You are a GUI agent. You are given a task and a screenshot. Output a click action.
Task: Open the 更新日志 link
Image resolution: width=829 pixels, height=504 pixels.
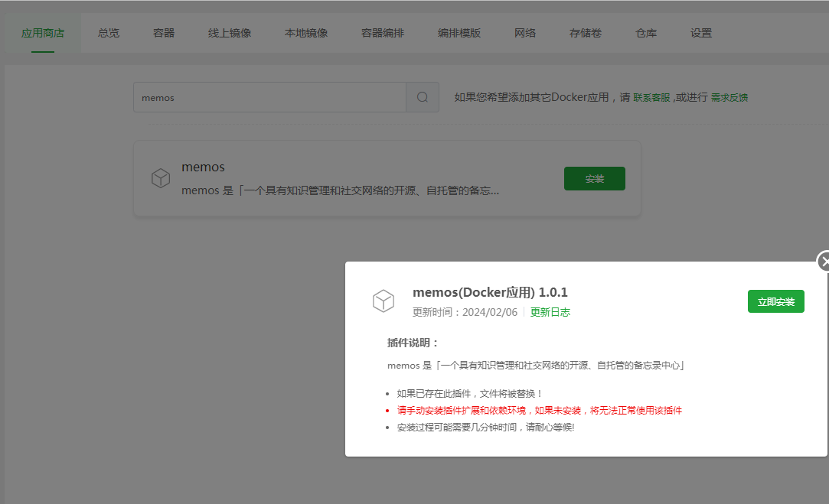pyautogui.click(x=550, y=312)
